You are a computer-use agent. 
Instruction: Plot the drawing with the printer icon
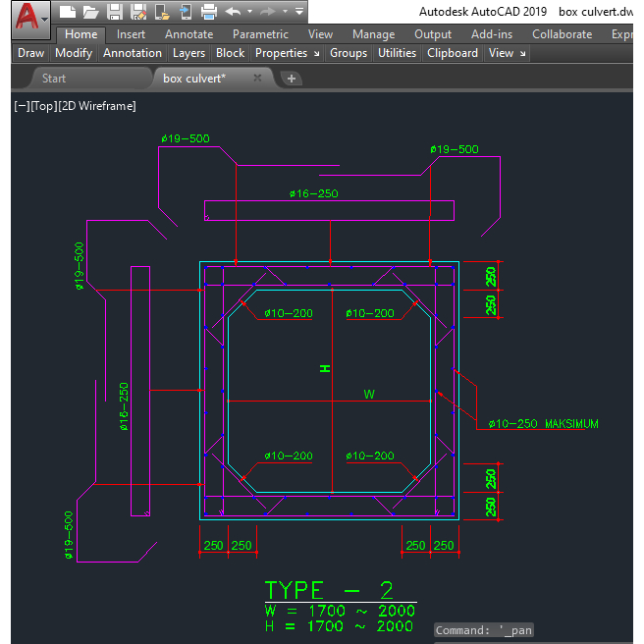coord(209,12)
